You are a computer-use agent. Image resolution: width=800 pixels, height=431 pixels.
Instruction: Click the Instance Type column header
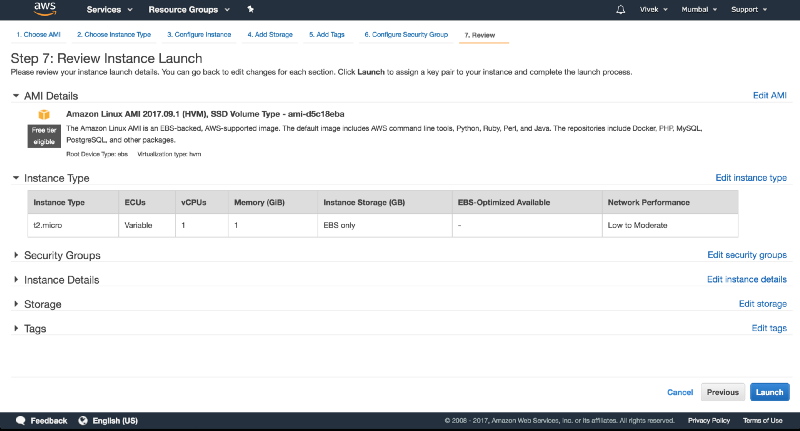click(73, 202)
